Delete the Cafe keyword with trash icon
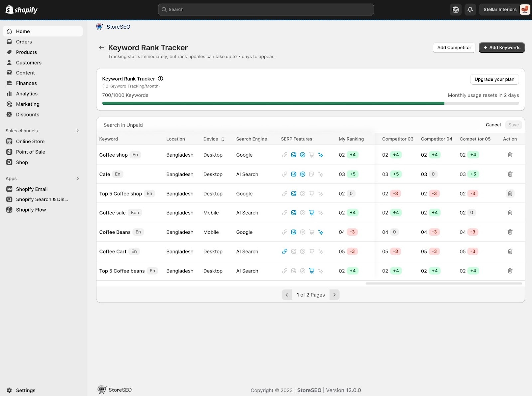532x396 pixels. (x=510, y=174)
